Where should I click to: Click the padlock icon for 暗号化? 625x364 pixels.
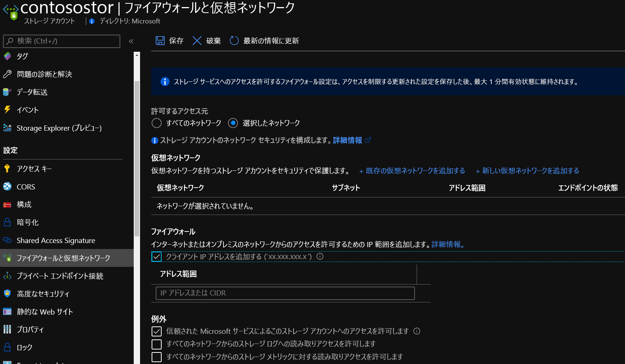click(x=7, y=222)
